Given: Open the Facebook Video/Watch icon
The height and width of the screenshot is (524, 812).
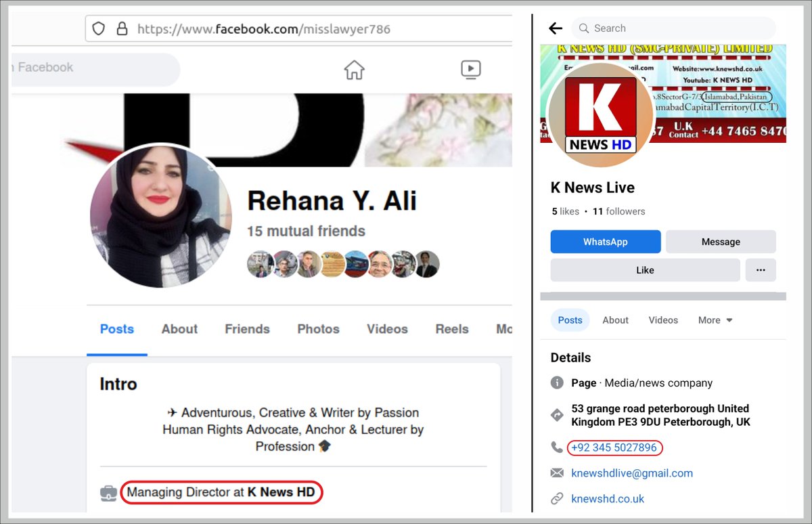Looking at the screenshot, I should tap(470, 69).
